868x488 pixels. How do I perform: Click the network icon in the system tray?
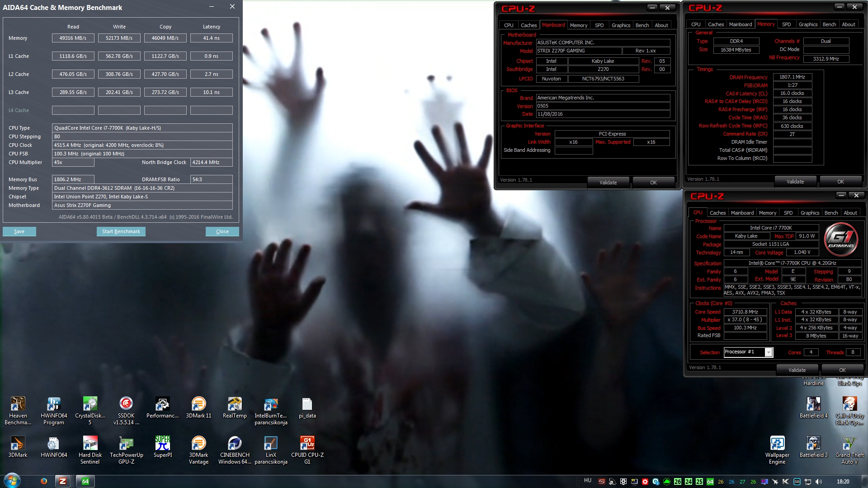tap(808, 482)
